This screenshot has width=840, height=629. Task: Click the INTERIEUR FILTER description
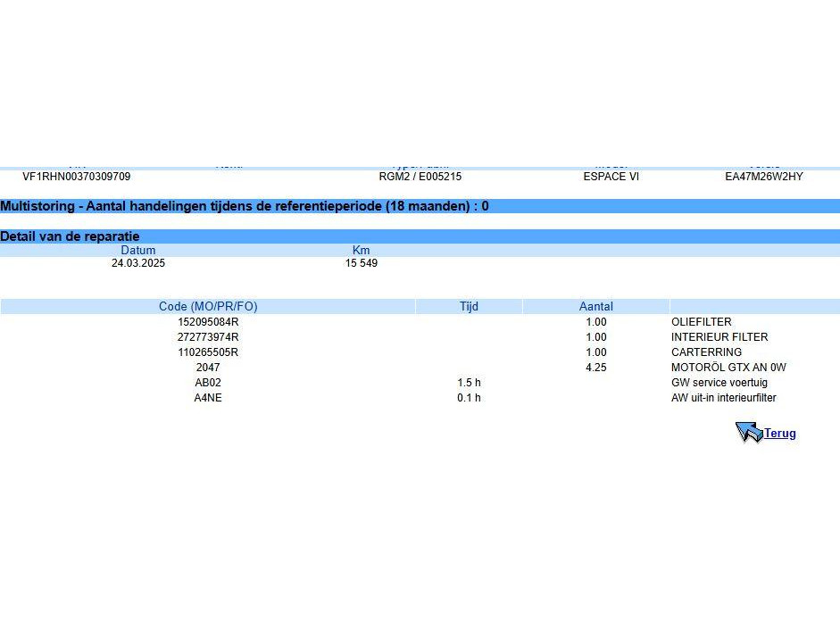coord(719,337)
